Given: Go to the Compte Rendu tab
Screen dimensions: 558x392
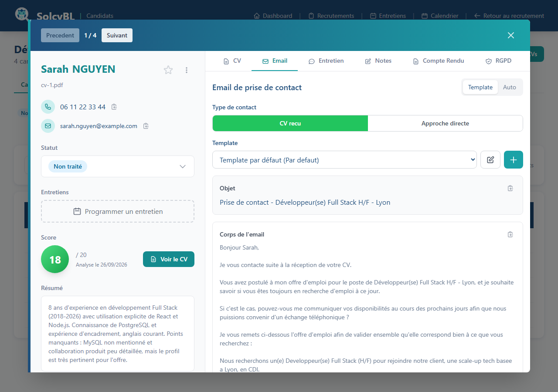Looking at the screenshot, I should point(439,61).
